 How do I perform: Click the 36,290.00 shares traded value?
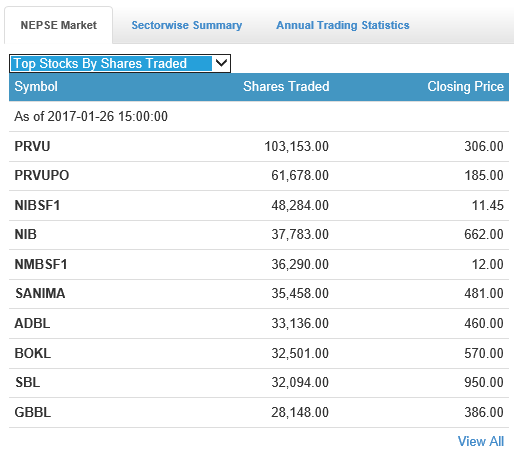pyautogui.click(x=300, y=264)
